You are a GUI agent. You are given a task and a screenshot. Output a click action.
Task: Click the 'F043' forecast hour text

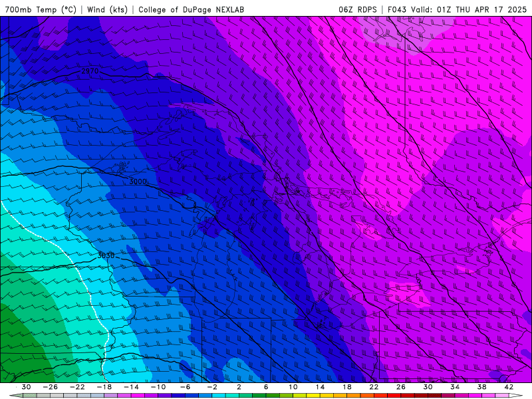pyautogui.click(x=398, y=9)
